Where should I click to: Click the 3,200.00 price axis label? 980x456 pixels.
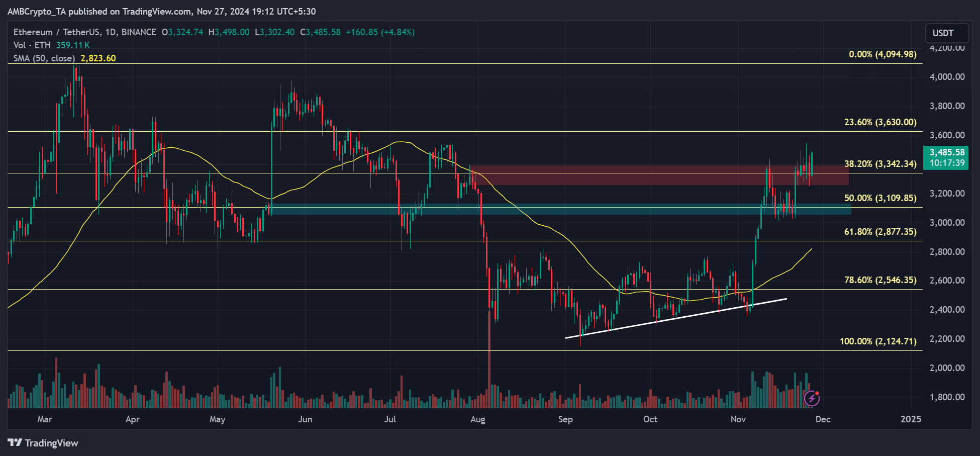947,194
